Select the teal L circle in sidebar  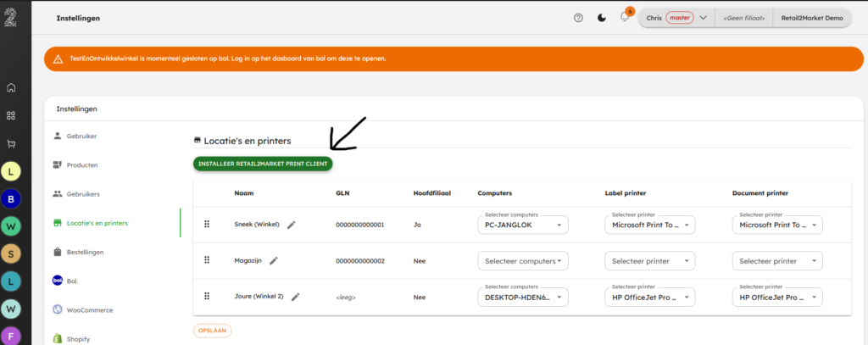[x=10, y=281]
